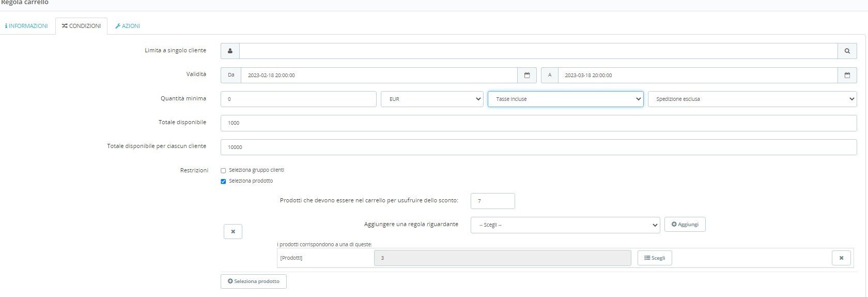The height and width of the screenshot is (297, 868).
Task: Open the calendar icon for the start date
Action: [527, 75]
